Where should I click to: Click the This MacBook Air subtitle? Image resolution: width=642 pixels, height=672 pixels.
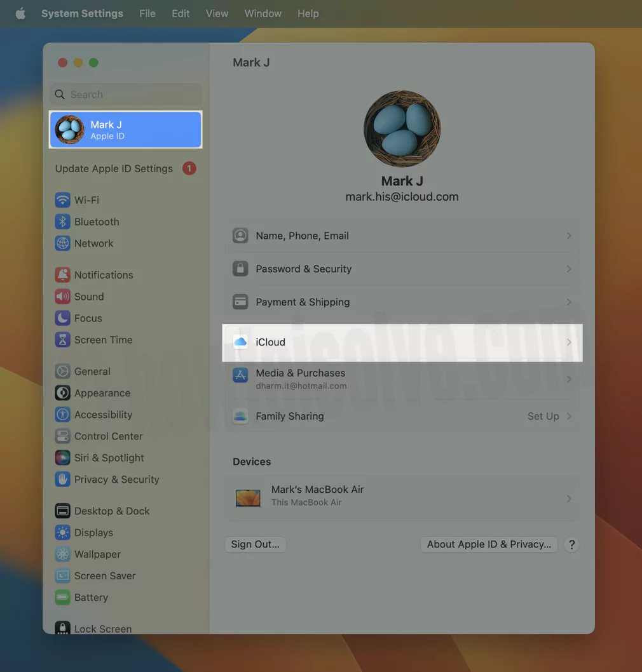306,502
